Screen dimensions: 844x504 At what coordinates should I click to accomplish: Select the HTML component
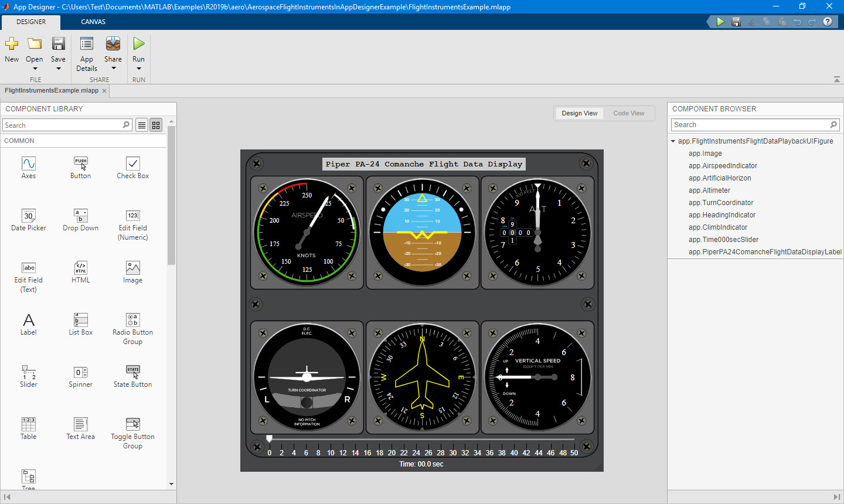81,272
